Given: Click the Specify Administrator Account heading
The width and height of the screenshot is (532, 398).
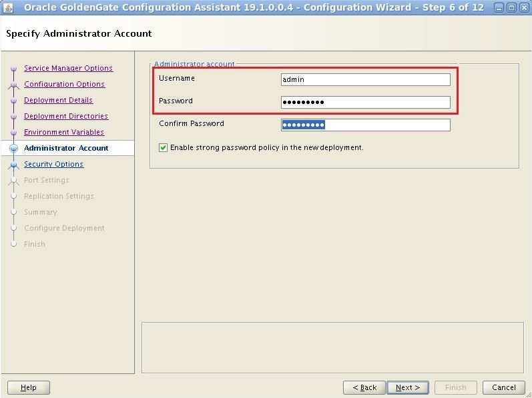Looking at the screenshot, I should pos(79,33).
